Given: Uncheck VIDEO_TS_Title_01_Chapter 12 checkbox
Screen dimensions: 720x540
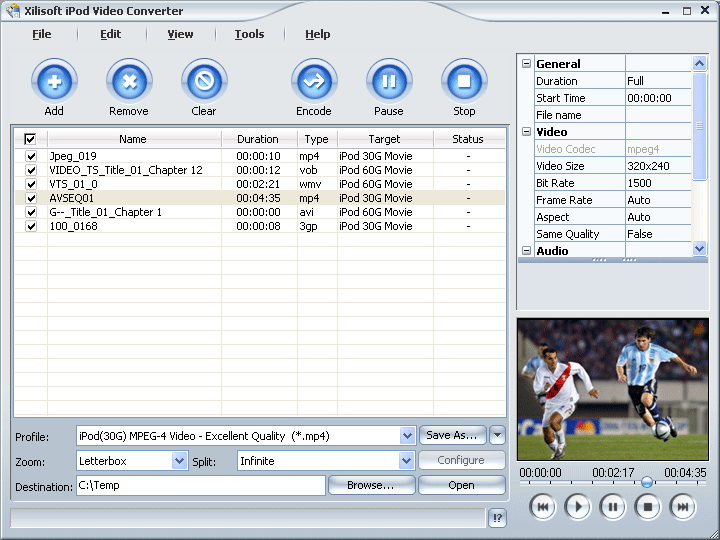Looking at the screenshot, I should [x=31, y=170].
